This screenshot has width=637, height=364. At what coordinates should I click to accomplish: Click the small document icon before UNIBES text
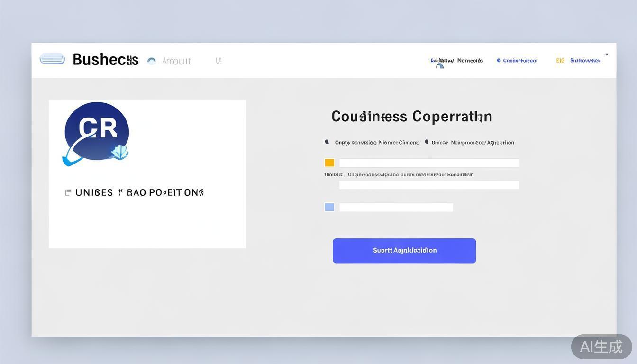click(68, 192)
